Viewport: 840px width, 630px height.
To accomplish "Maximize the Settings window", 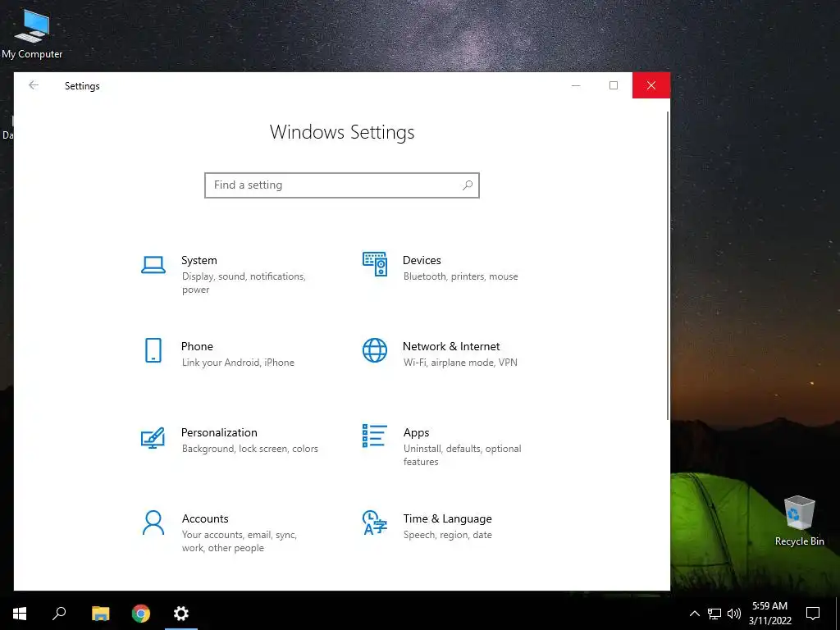I will point(614,85).
